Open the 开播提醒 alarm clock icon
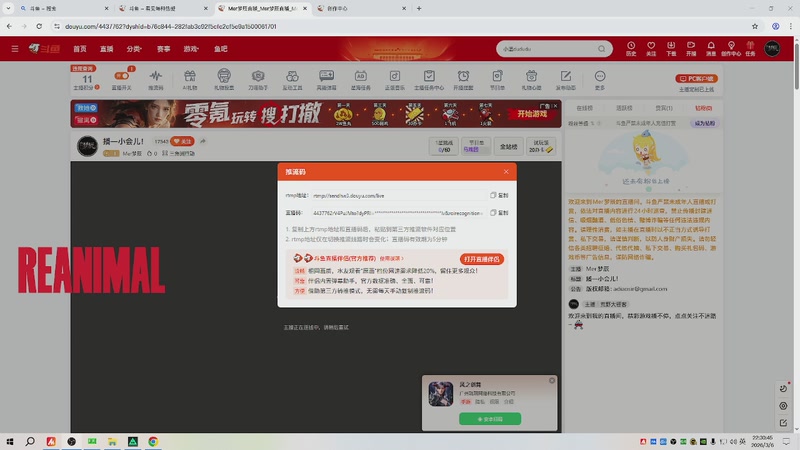Viewport: 800px width, 450px height. pyautogui.click(x=463, y=80)
